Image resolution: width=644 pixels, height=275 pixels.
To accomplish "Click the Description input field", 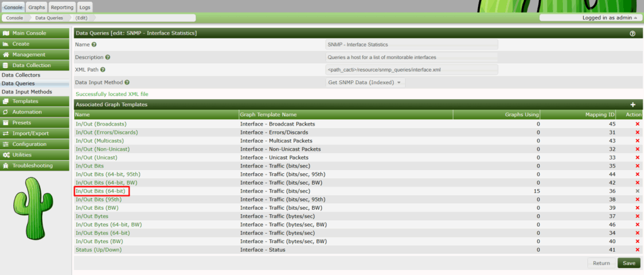I will (x=411, y=57).
